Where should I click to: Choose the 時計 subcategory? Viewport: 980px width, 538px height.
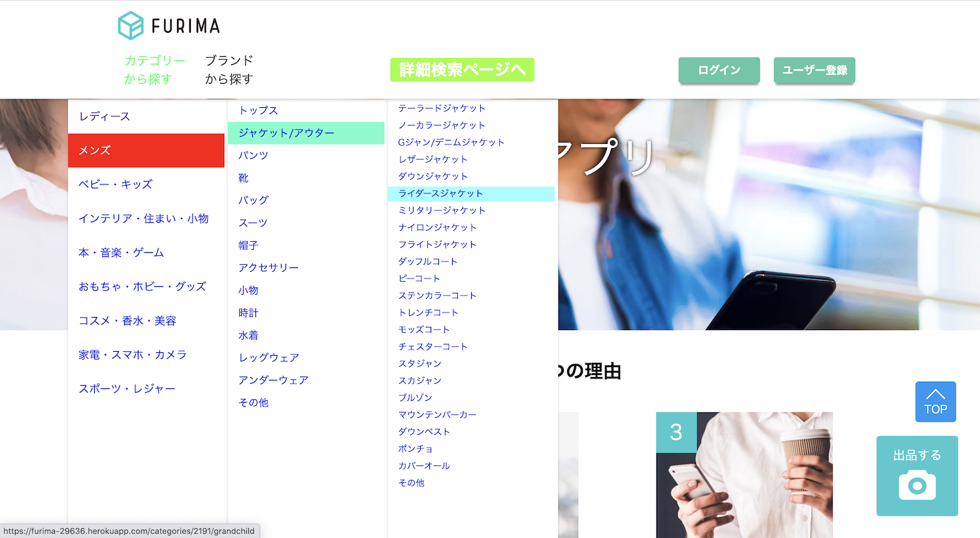pyautogui.click(x=248, y=313)
